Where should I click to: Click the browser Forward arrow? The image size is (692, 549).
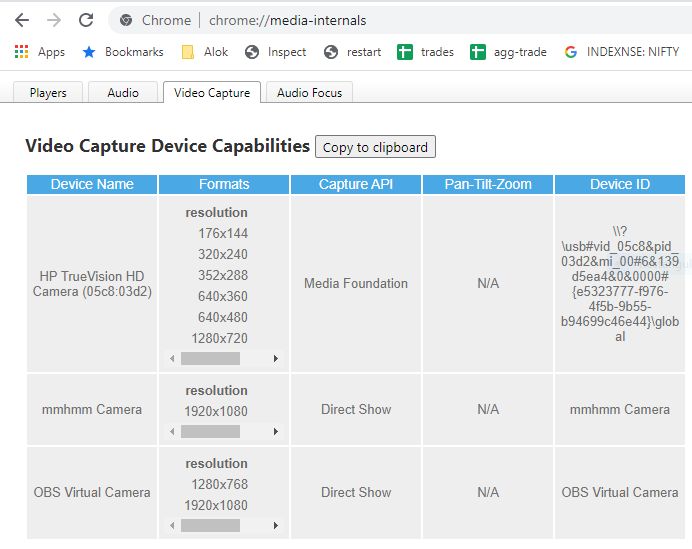click(x=54, y=20)
